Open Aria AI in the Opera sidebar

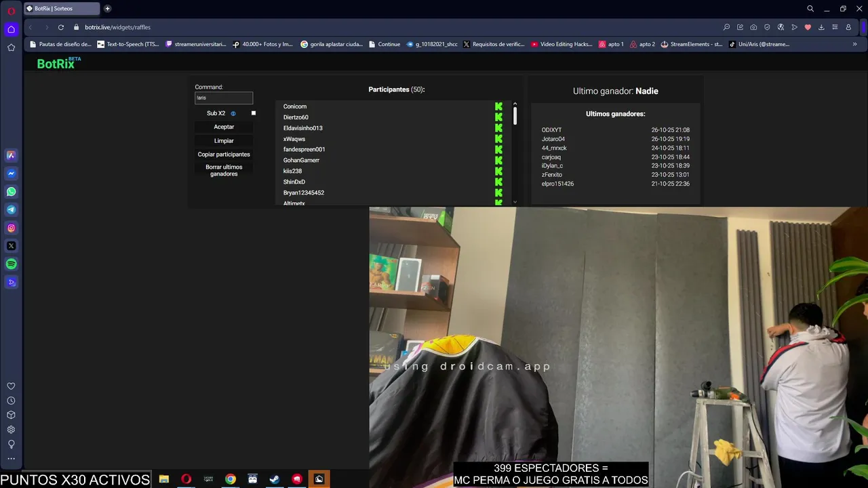[x=11, y=155]
